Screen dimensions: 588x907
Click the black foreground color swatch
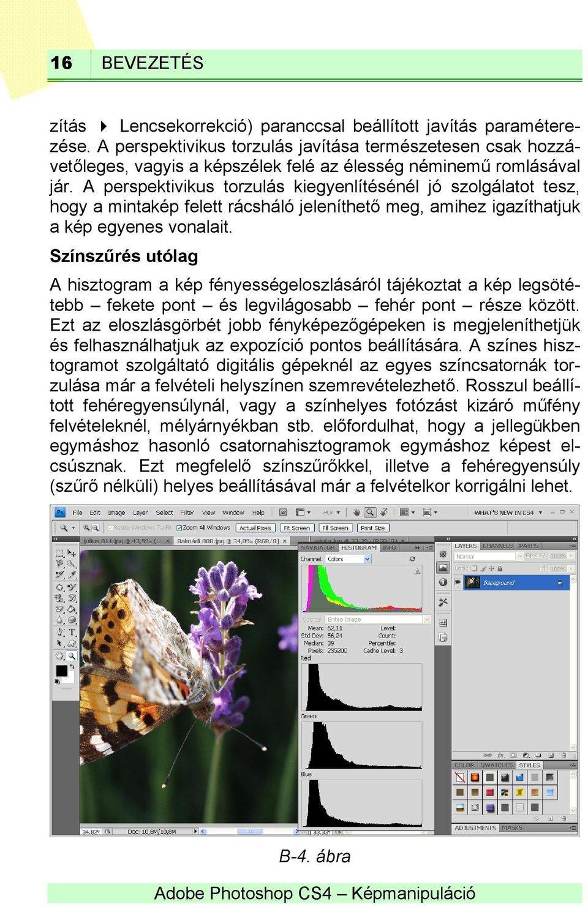coord(62,671)
